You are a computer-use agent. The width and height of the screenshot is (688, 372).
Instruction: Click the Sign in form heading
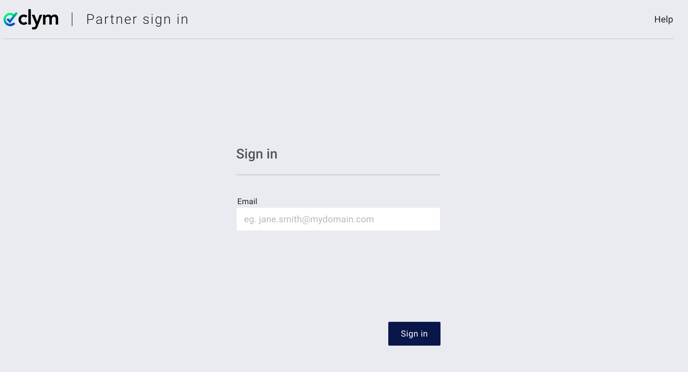[257, 154]
